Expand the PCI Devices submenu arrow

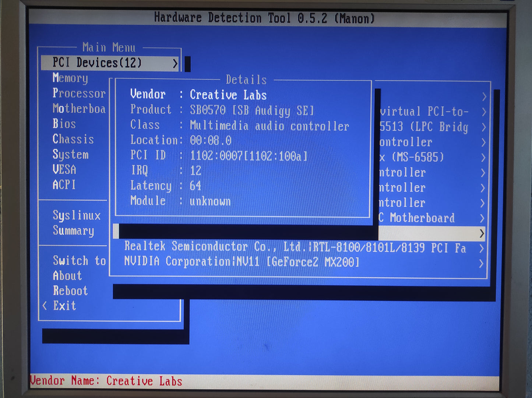(175, 63)
